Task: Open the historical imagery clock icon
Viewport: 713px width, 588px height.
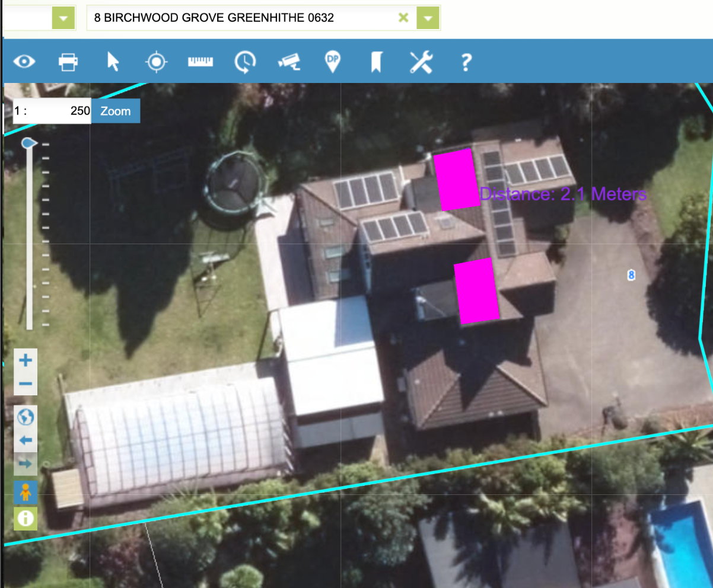Action: point(245,62)
